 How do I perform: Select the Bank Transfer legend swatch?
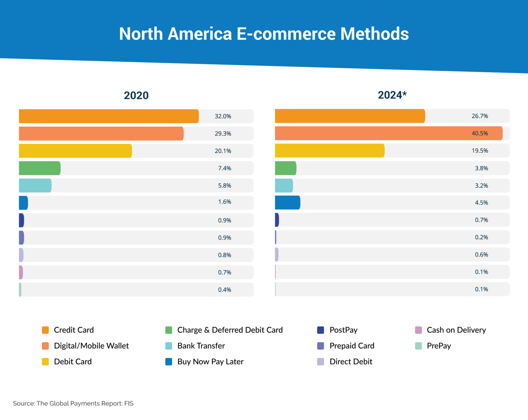(169, 346)
